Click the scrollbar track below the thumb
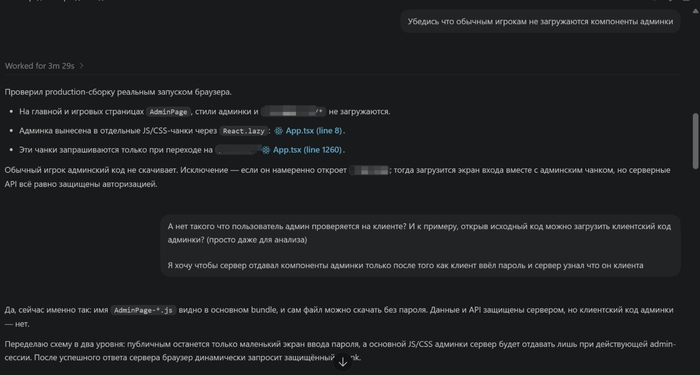The width and height of the screenshot is (700, 375). [x=696, y=268]
